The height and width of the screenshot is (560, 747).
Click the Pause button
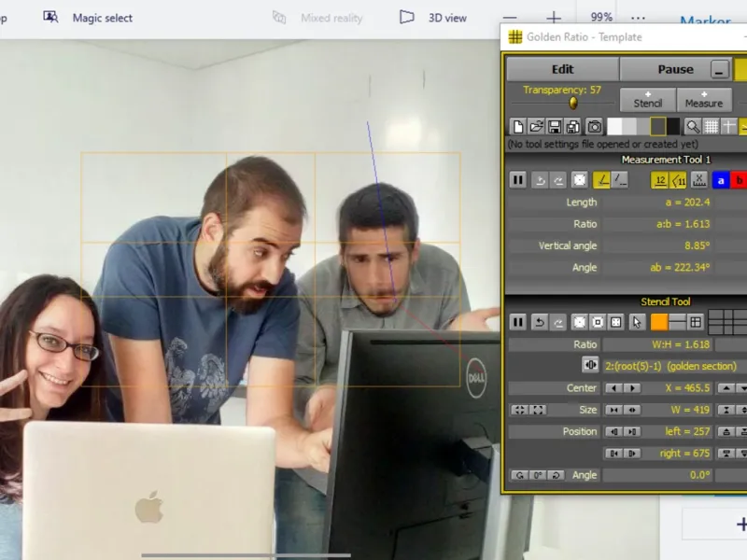point(675,69)
